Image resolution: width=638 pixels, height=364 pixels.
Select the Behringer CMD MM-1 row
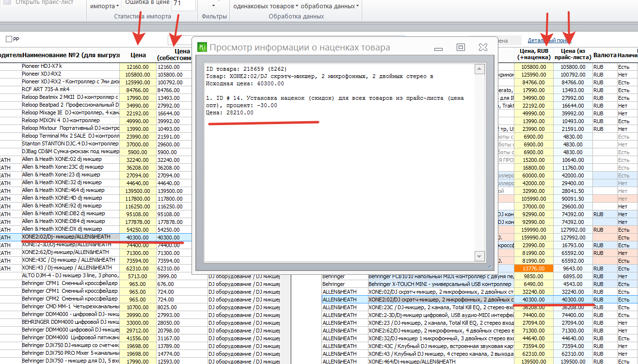[x=70, y=307]
